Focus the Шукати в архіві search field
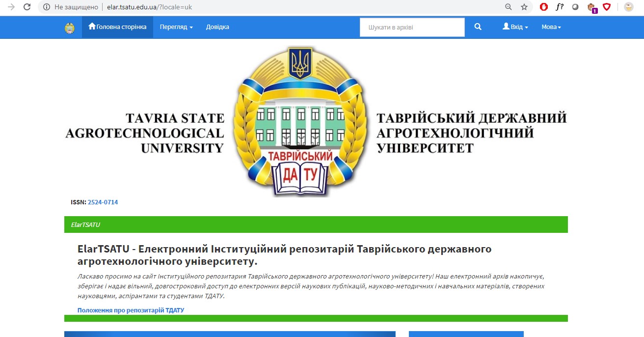 pyautogui.click(x=412, y=28)
